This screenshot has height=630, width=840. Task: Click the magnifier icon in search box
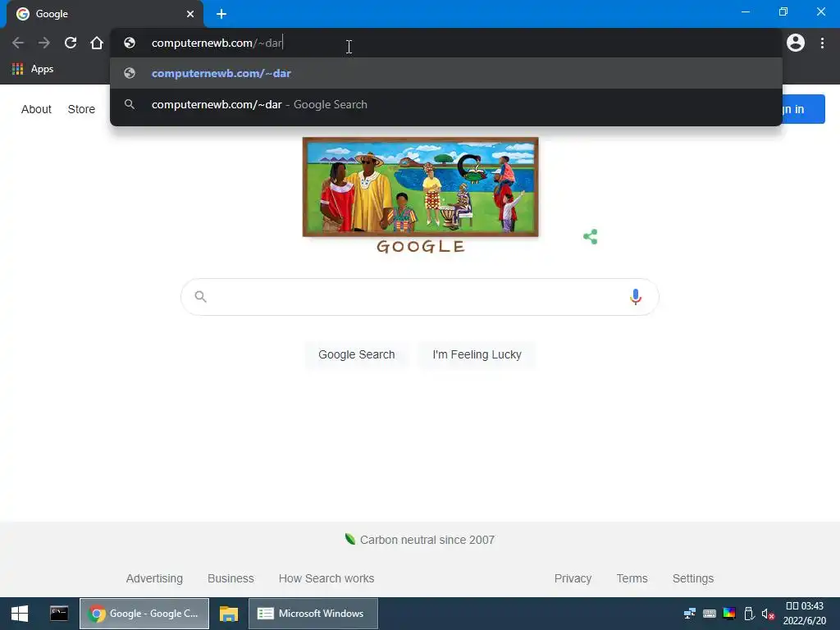(x=200, y=296)
